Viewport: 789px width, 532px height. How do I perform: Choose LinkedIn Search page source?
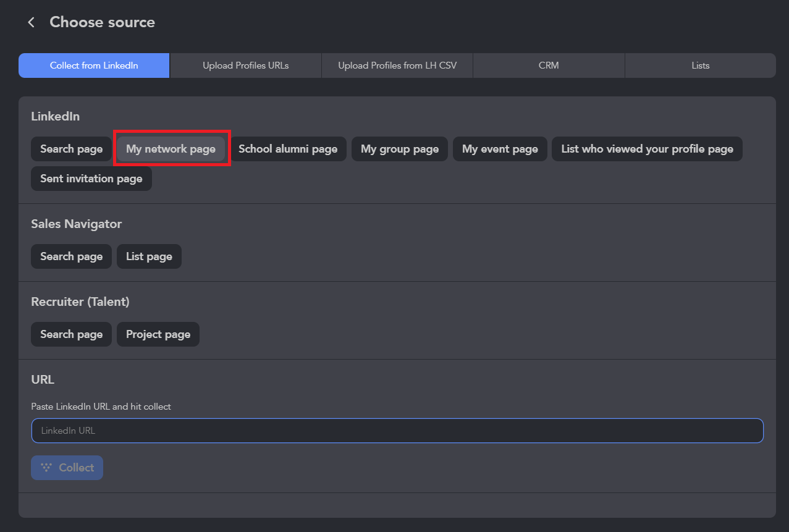pos(71,149)
